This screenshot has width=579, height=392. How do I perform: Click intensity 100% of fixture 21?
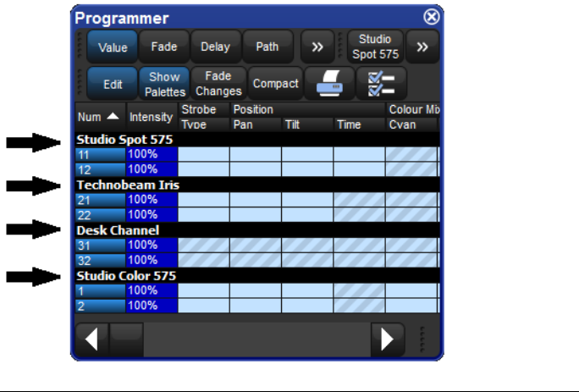click(152, 200)
